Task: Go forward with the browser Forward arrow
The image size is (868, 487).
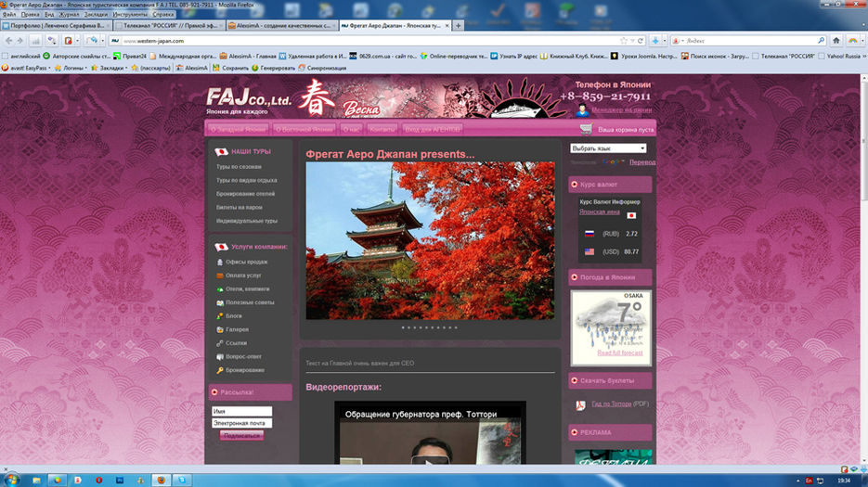Action: tap(19, 41)
